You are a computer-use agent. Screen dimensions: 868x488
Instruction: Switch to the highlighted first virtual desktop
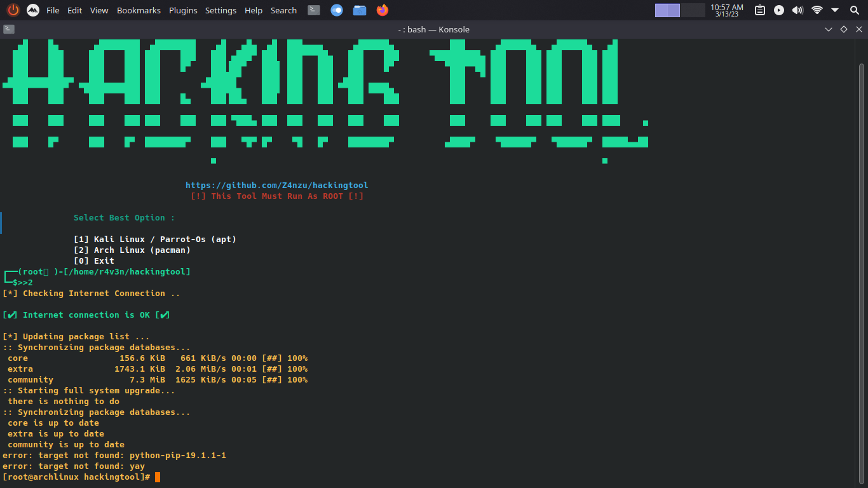pos(667,10)
